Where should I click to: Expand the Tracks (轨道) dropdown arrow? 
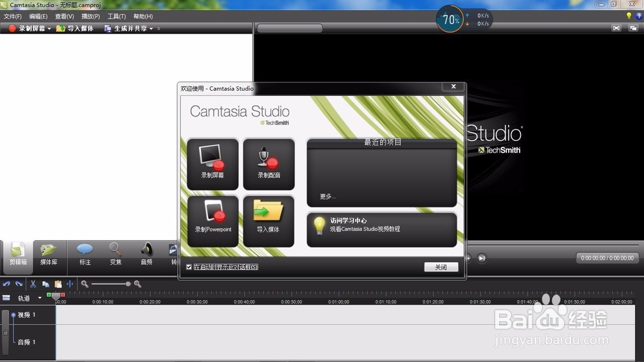pos(40,298)
